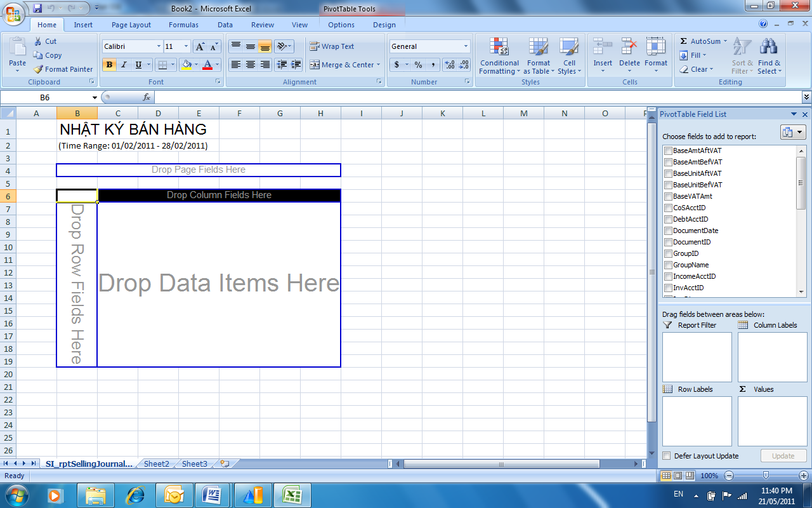
Task: Open the Name Box dropdown arrow
Action: (x=95, y=98)
